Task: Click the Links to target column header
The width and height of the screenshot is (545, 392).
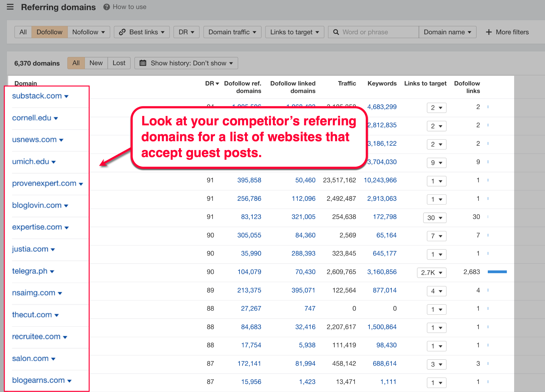Action: pyautogui.click(x=425, y=84)
